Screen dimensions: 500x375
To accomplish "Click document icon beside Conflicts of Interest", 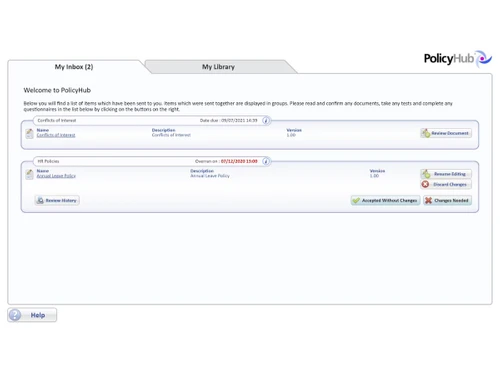I will [30, 134].
